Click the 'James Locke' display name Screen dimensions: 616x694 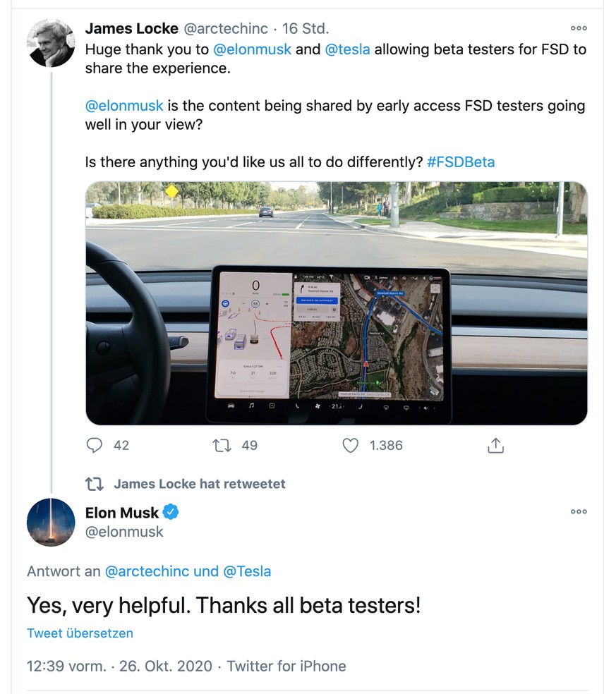(131, 28)
